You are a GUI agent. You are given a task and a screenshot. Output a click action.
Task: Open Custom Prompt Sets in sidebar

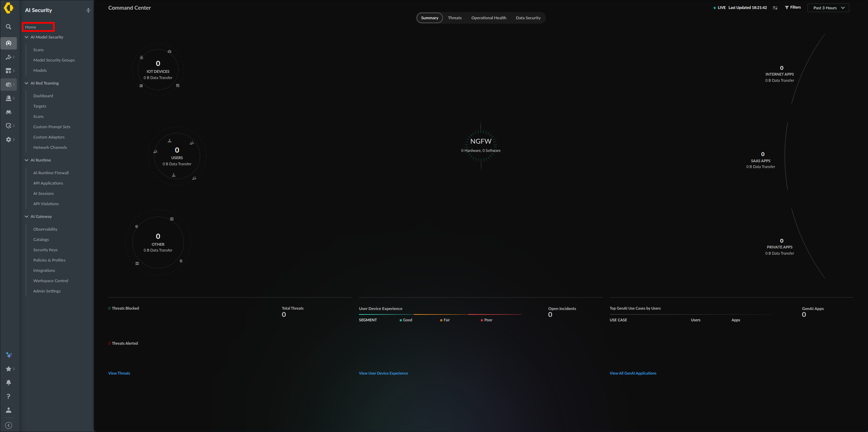click(x=52, y=127)
